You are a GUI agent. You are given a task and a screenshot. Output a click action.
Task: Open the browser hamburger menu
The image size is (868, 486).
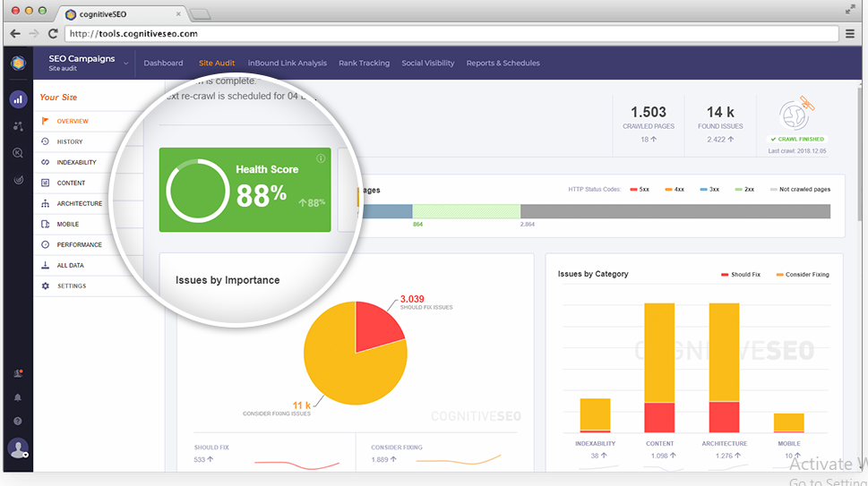click(x=850, y=34)
